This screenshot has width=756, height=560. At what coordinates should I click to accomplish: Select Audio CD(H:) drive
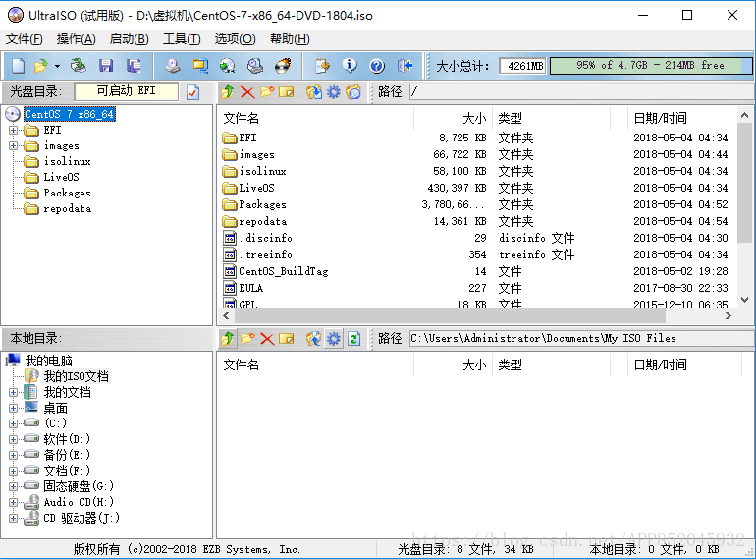pos(79,502)
